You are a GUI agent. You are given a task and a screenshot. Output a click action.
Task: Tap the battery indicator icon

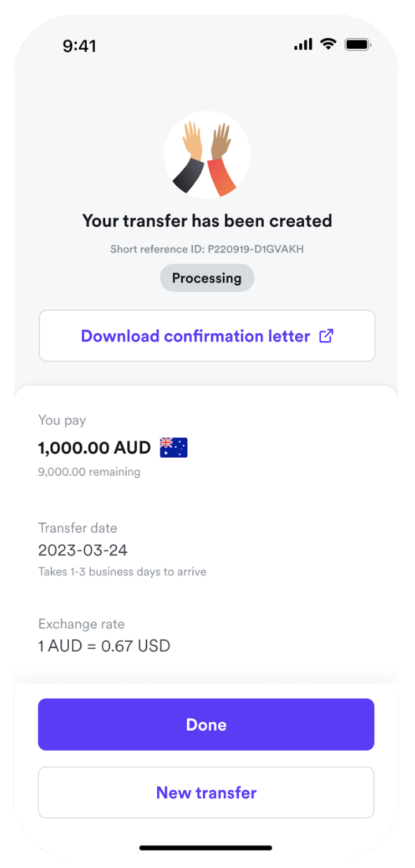[358, 45]
